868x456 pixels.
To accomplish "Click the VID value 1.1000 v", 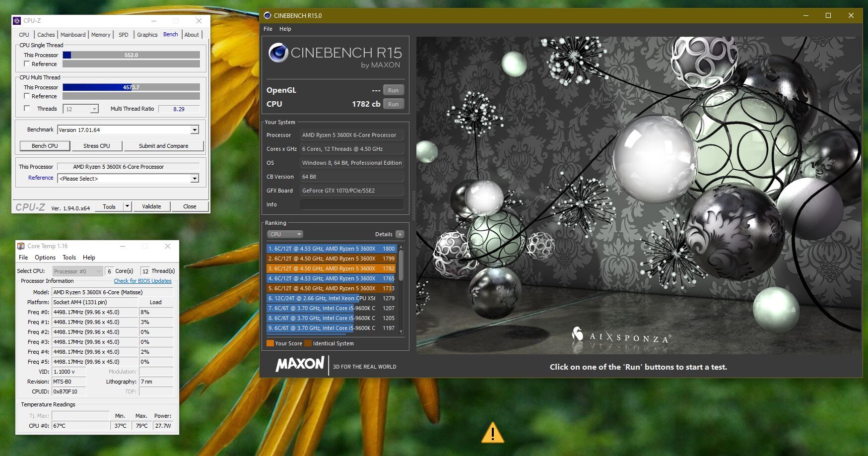I will pyautogui.click(x=69, y=372).
